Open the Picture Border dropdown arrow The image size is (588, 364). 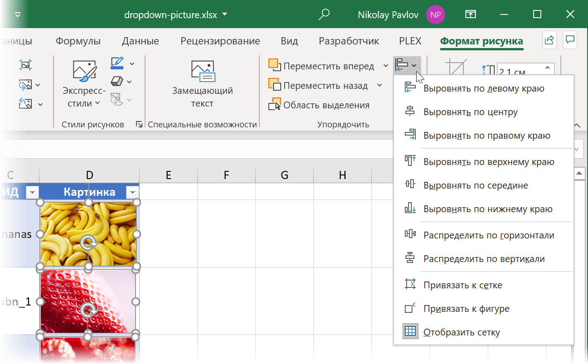pyautogui.click(x=131, y=63)
